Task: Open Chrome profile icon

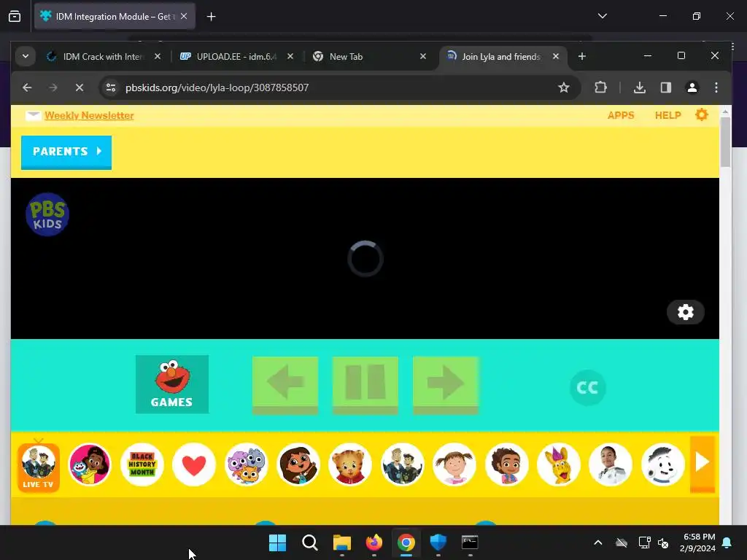Action: click(x=692, y=87)
